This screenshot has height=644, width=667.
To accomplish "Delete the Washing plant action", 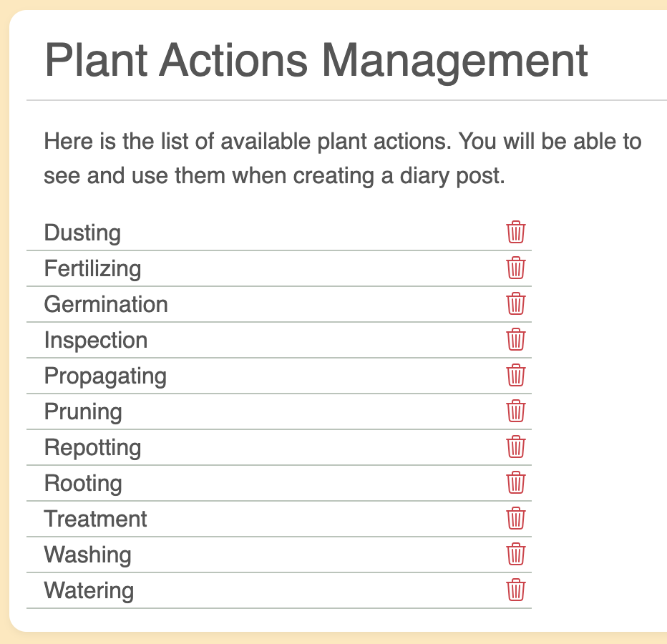I will point(516,555).
